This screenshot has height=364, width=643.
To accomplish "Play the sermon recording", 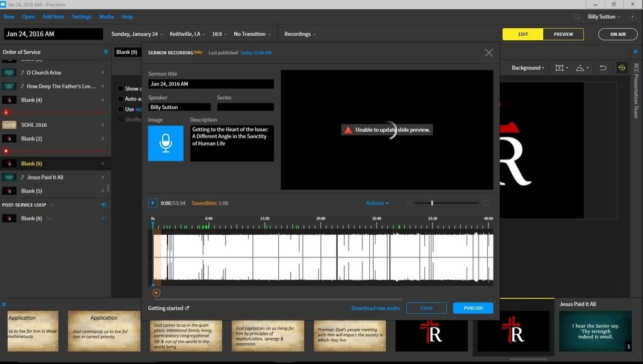I will click(153, 203).
